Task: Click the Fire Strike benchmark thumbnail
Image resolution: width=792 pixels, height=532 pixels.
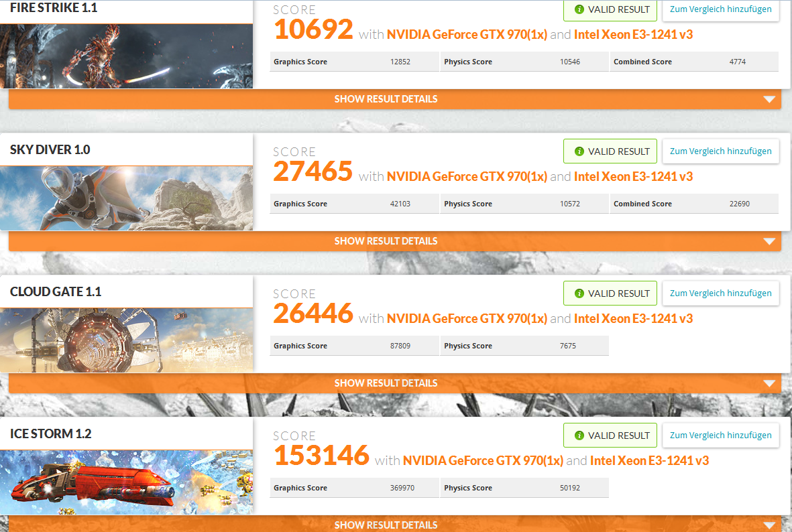Action: point(126,56)
